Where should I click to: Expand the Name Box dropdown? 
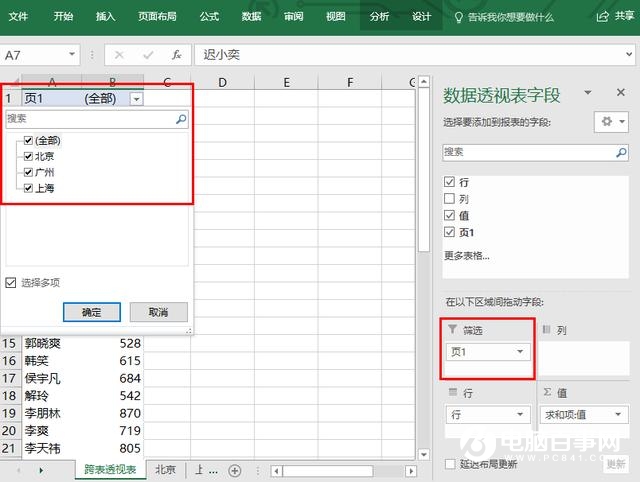[x=72, y=55]
